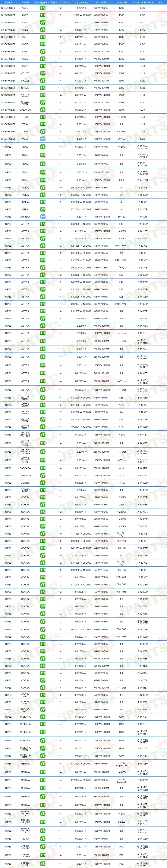Click the Lata produkcji column header
Image resolution: width=167 pixels, height=868 pixels.
pyautogui.click(x=81, y=2)
